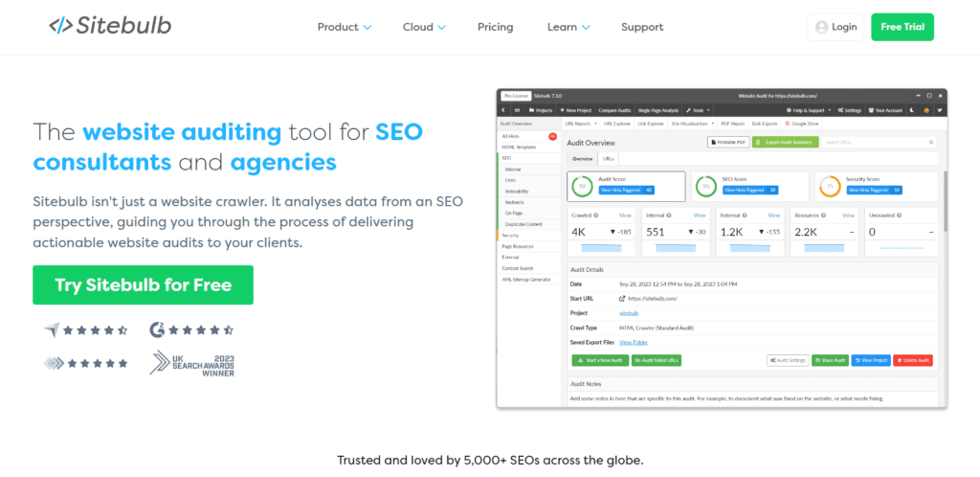Click the Capterra rating logo icon
980x477 pixels.
(x=52, y=329)
